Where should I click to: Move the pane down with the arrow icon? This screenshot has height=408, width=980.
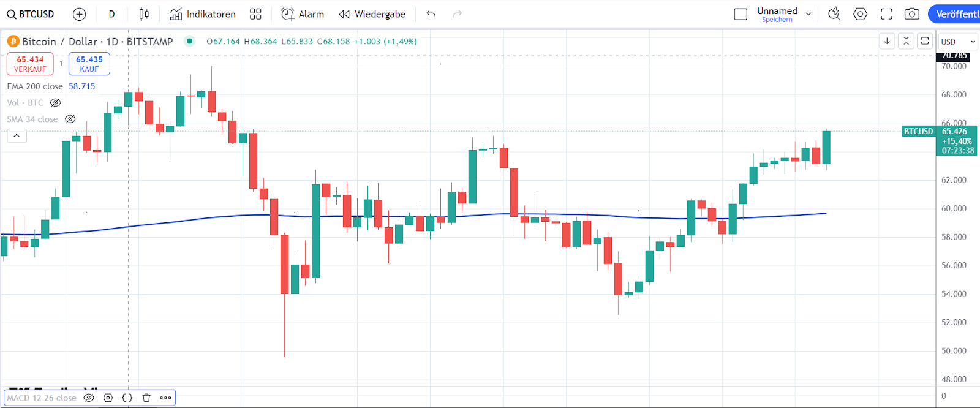click(887, 41)
